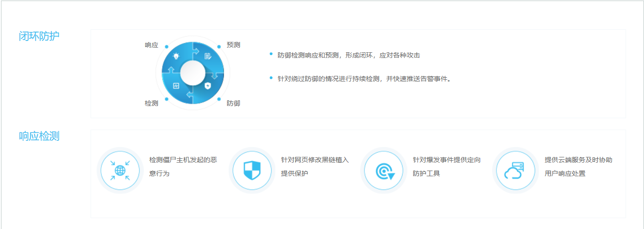Click the 响应检测 section heading

[x=39, y=137]
